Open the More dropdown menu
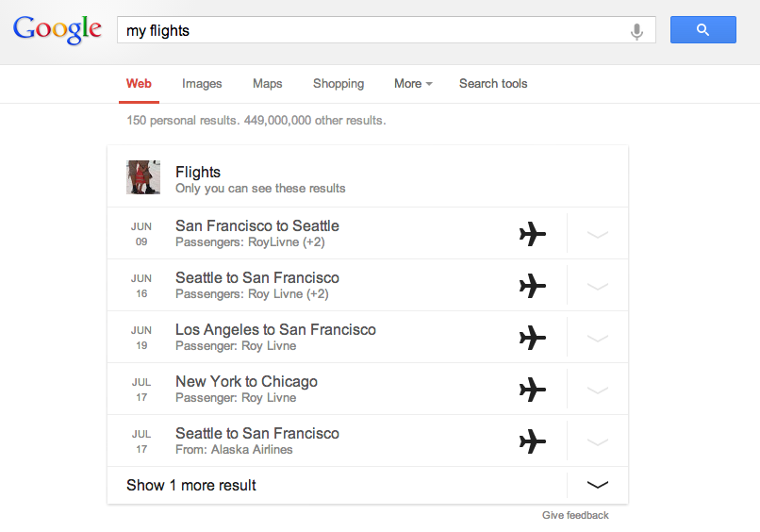 coord(412,84)
